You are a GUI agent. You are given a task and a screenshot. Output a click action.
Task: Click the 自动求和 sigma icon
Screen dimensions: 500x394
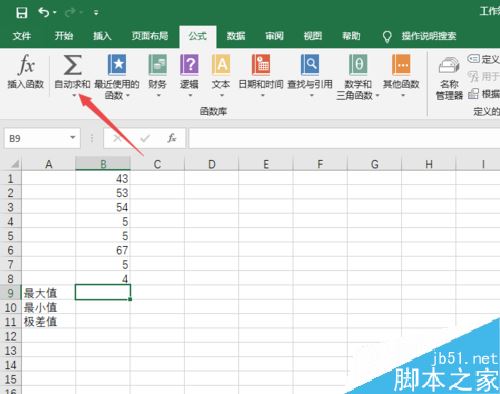(x=72, y=65)
